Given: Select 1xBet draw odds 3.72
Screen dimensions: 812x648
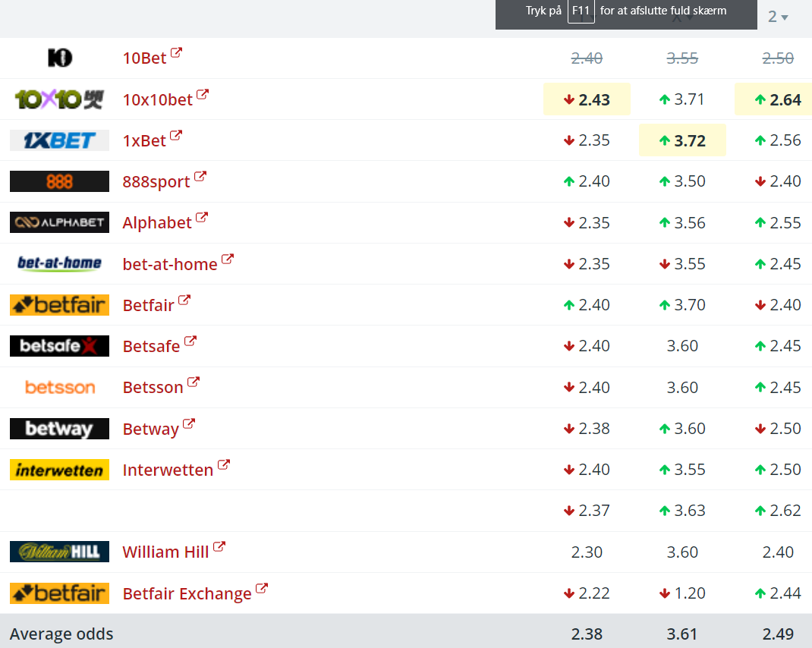Looking at the screenshot, I should pos(682,140).
